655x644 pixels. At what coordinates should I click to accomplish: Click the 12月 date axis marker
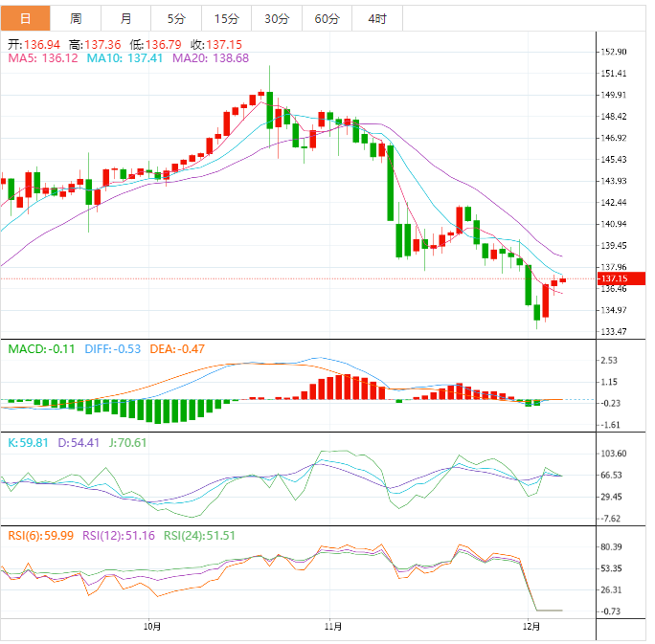tap(531, 627)
